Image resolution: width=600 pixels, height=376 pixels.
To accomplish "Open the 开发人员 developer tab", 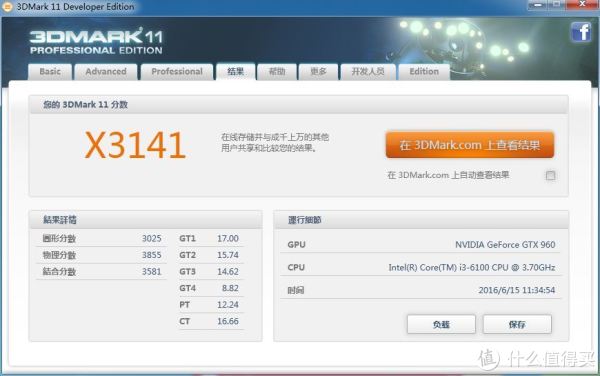I will [x=368, y=72].
